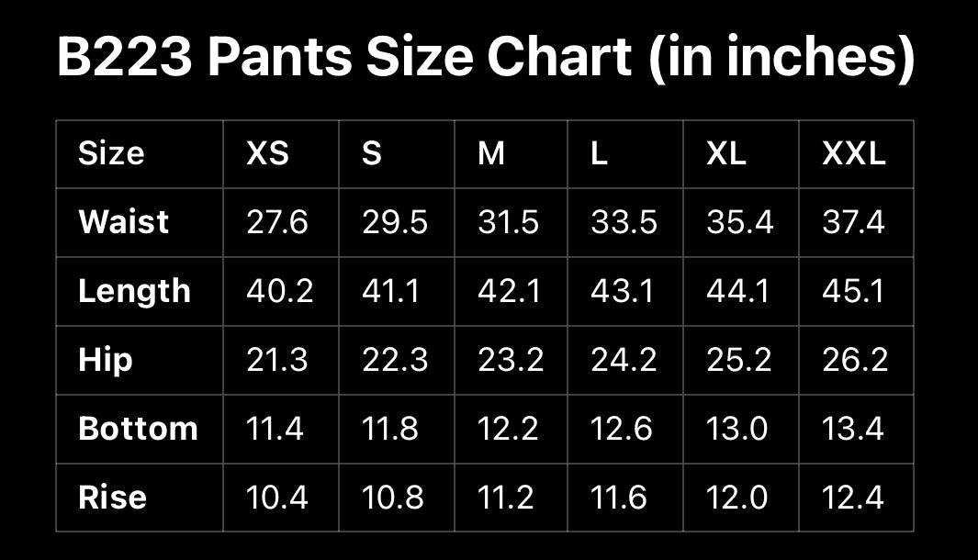The width and height of the screenshot is (978, 560).
Task: Select the XXL column header
Action: [854, 153]
